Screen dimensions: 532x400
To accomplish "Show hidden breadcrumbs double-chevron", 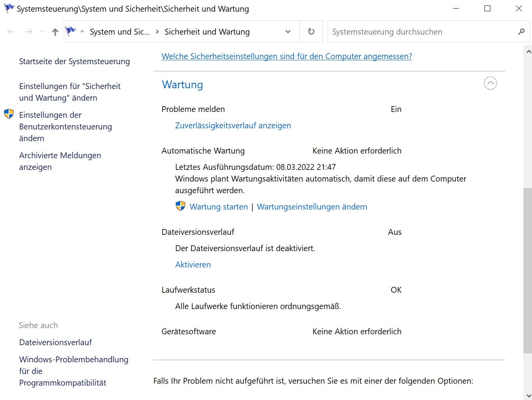I will (x=82, y=32).
